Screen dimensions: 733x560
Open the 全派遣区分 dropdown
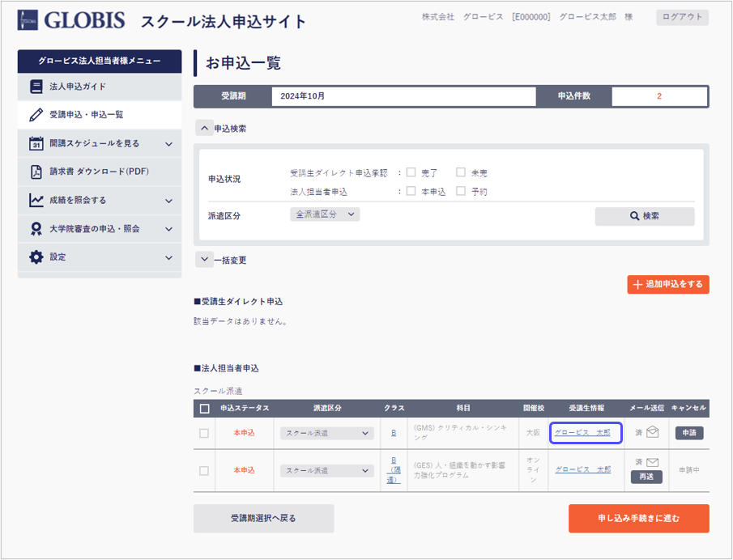325,214
